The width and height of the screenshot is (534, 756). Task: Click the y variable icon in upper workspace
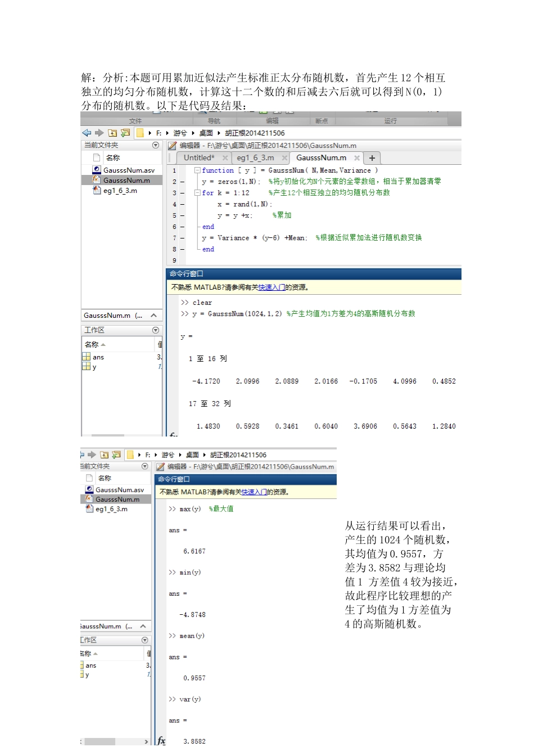coord(86,366)
